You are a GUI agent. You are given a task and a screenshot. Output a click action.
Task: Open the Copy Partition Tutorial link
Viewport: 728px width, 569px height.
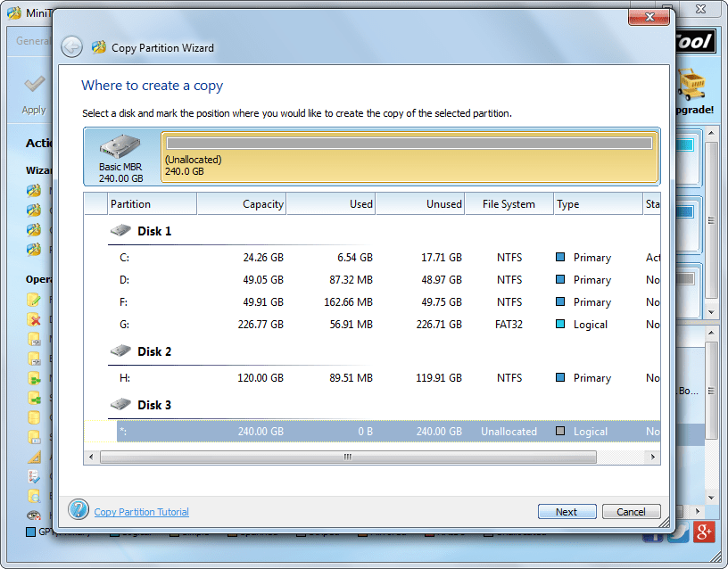coord(140,511)
